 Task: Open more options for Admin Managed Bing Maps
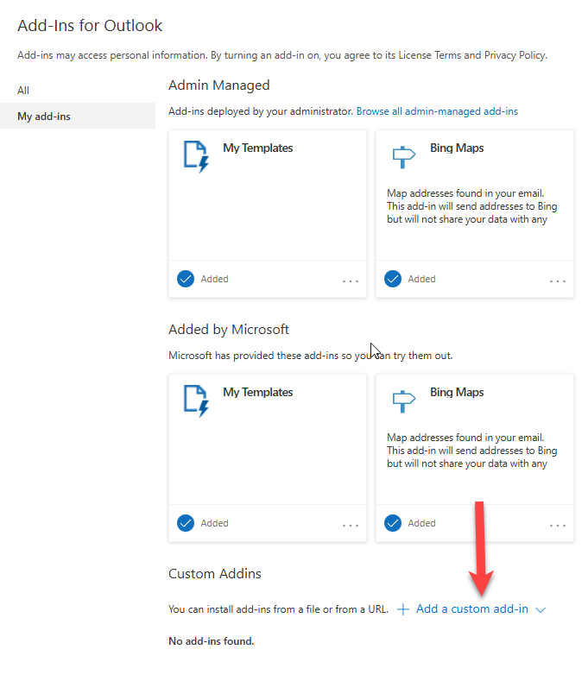[x=558, y=281]
